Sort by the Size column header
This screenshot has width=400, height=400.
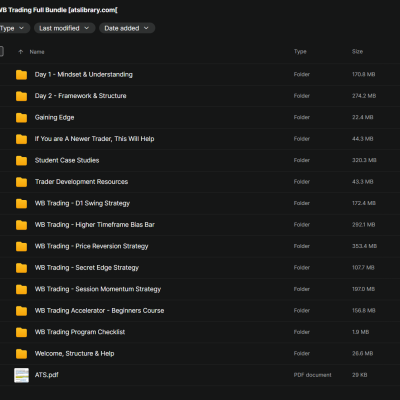(357, 52)
